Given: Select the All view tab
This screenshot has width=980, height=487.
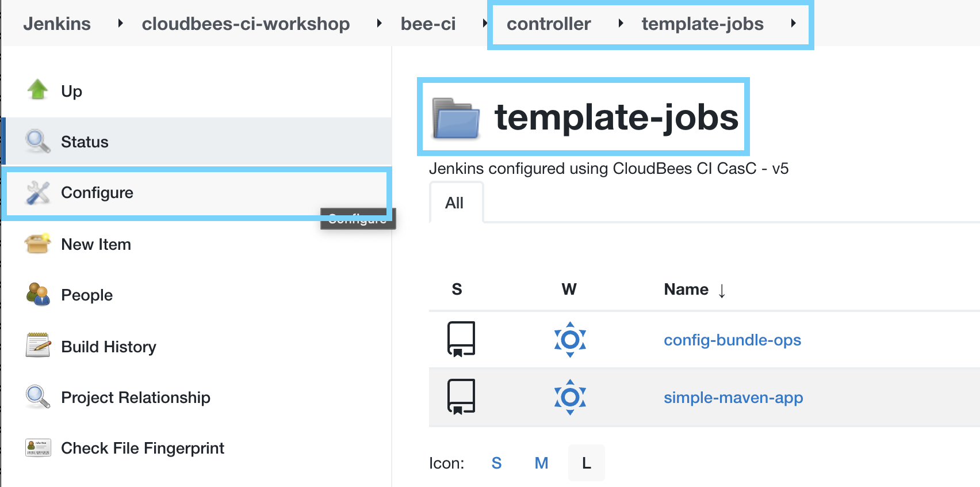Looking at the screenshot, I should (454, 203).
